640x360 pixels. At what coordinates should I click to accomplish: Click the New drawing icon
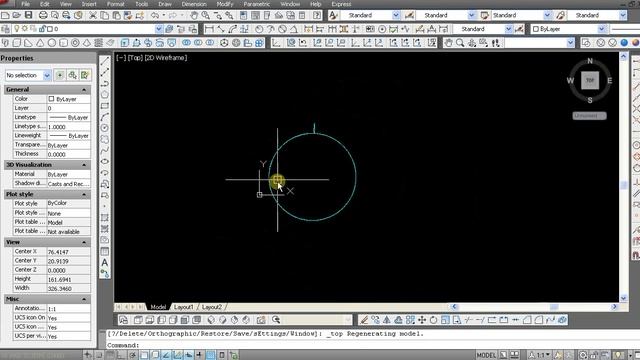5,16
